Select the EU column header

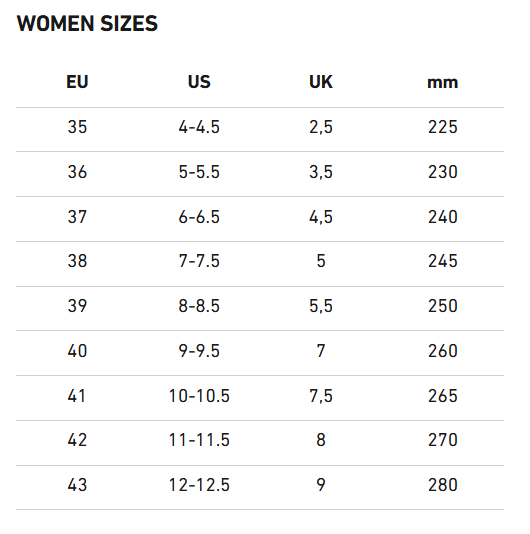click(77, 82)
